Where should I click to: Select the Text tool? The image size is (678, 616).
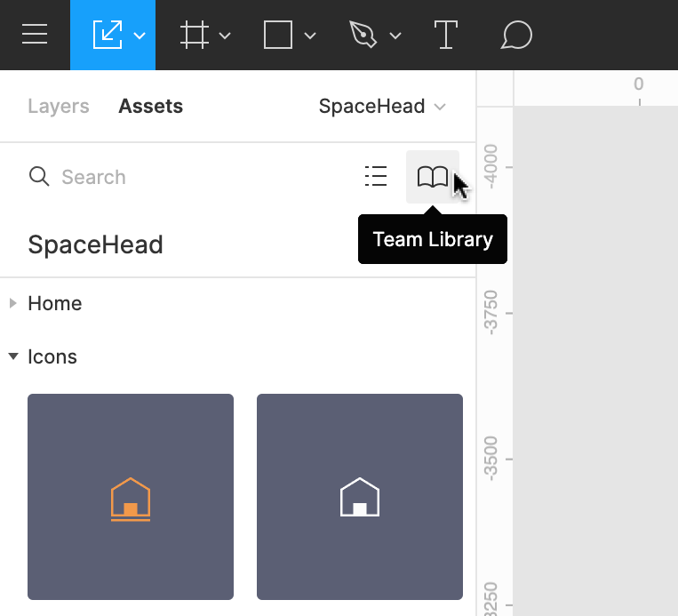click(445, 36)
